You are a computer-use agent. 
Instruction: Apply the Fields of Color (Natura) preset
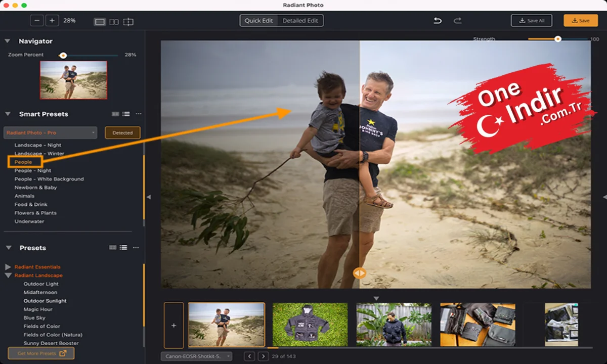point(53,335)
